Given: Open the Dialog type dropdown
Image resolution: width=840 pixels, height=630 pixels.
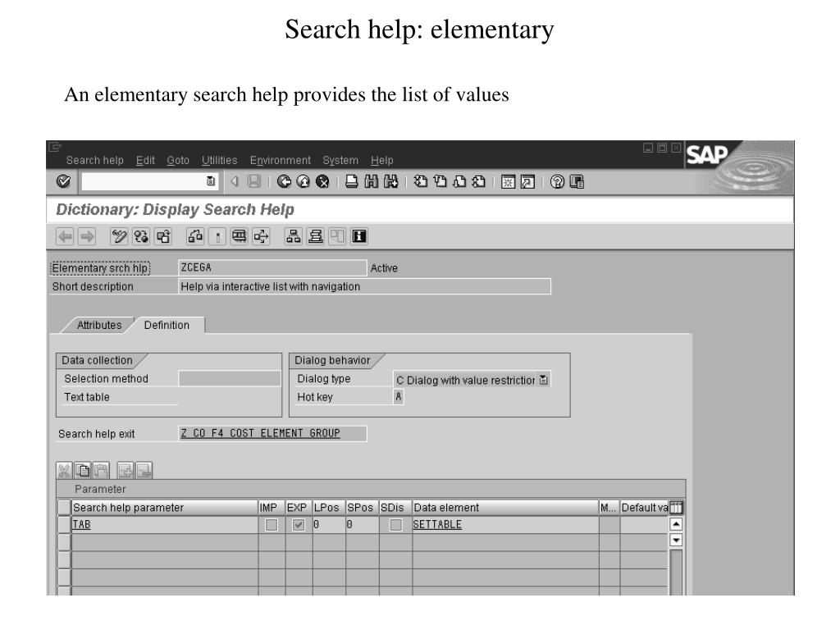Looking at the screenshot, I should (x=544, y=380).
